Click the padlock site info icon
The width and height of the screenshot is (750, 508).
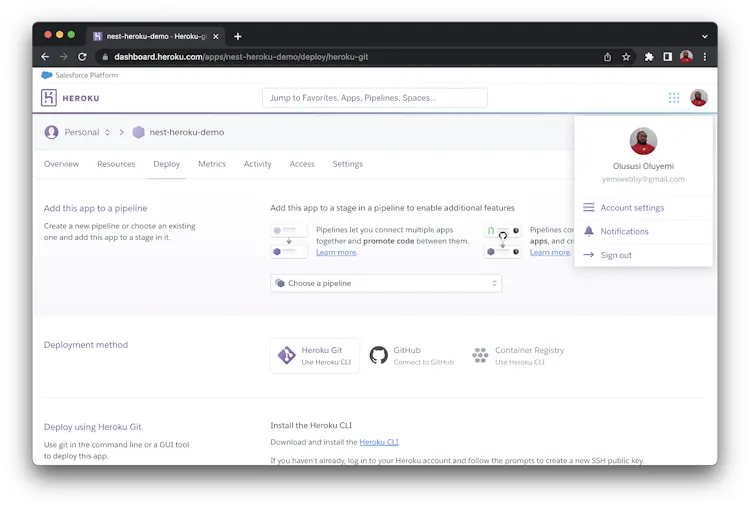pyautogui.click(x=105, y=57)
